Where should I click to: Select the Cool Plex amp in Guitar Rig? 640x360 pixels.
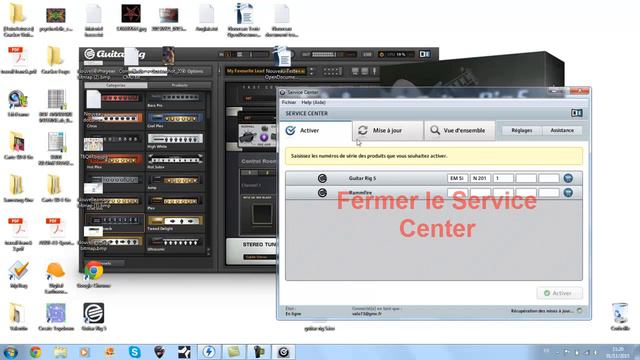pyautogui.click(x=175, y=120)
